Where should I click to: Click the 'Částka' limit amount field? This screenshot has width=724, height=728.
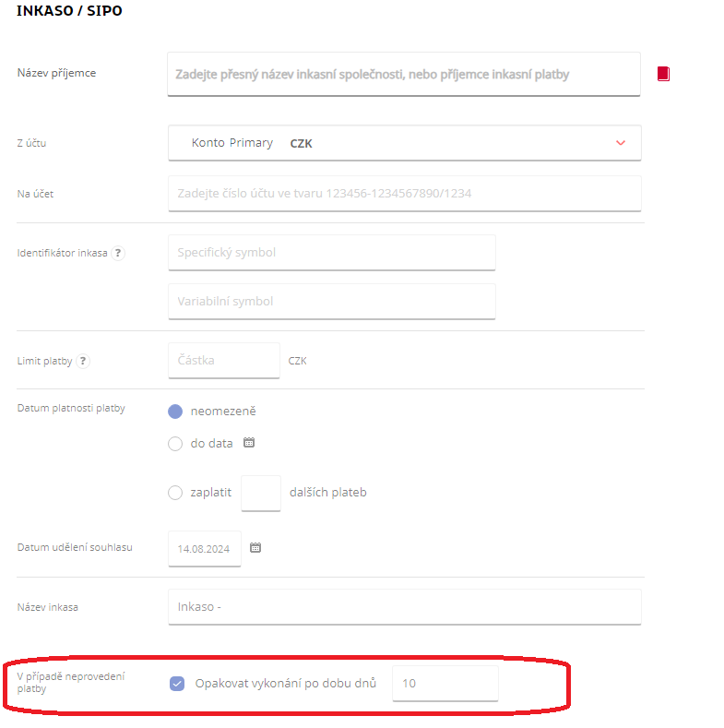[223, 361]
